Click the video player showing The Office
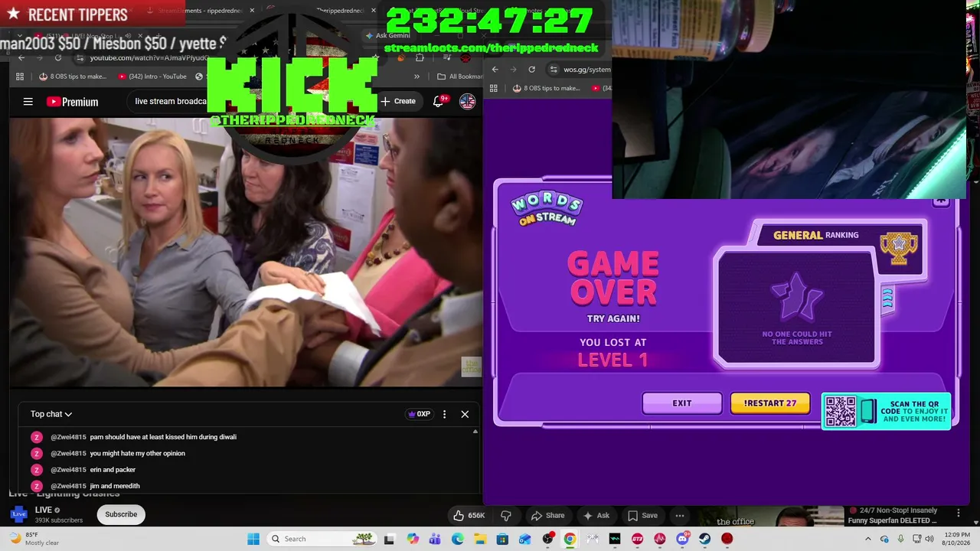 [246, 253]
